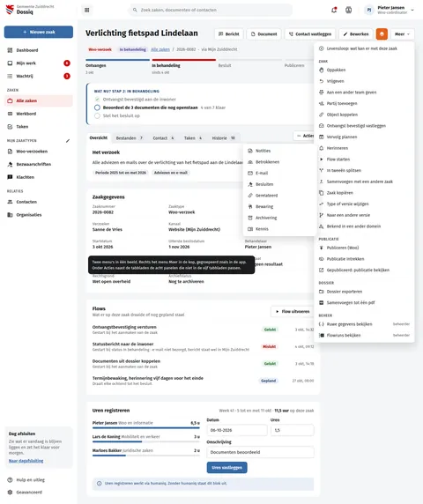This screenshot has height=504, width=423.
Task: Click the Dossier exporteren folder icon
Action: tap(321, 292)
